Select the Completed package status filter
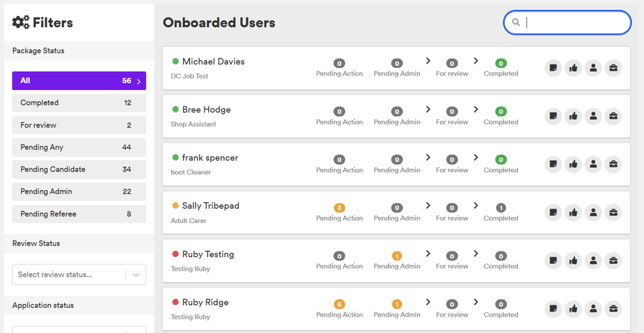 coord(79,102)
